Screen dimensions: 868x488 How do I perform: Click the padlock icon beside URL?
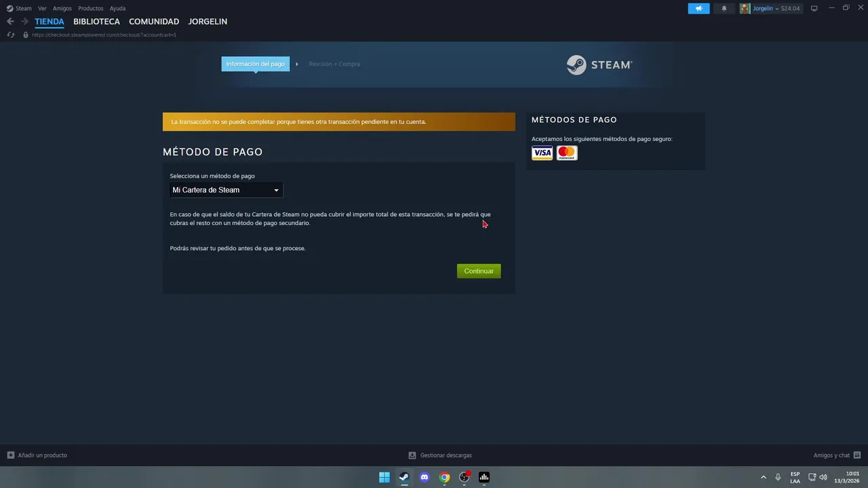(26, 35)
